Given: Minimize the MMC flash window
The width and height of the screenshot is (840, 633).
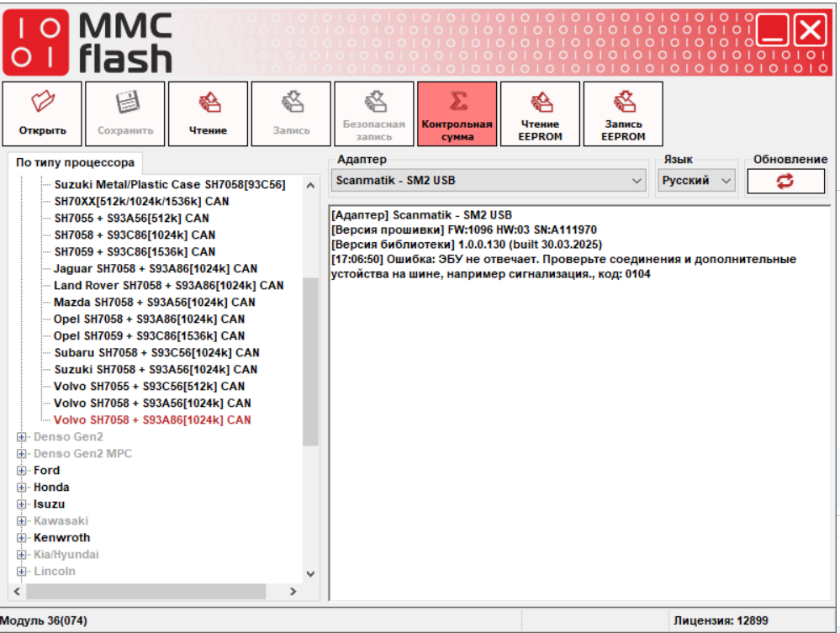Looking at the screenshot, I should coord(773,32).
